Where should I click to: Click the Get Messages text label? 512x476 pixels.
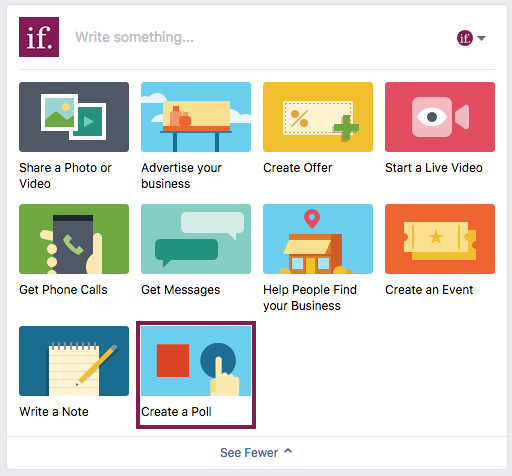point(181,290)
